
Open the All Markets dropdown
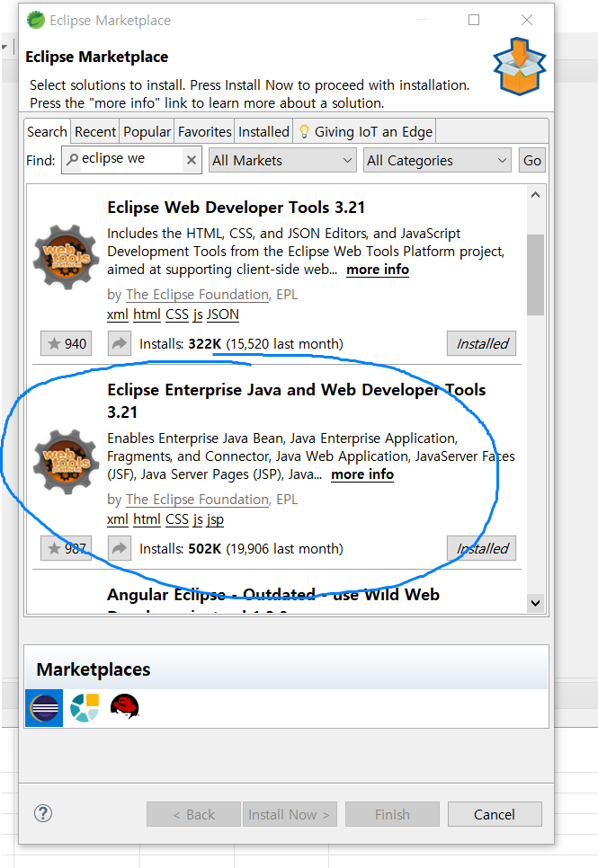[282, 160]
